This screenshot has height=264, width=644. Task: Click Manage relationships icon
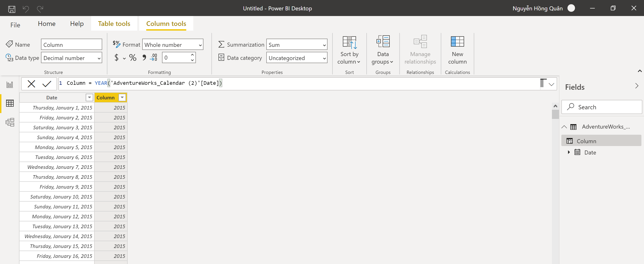coord(420,41)
